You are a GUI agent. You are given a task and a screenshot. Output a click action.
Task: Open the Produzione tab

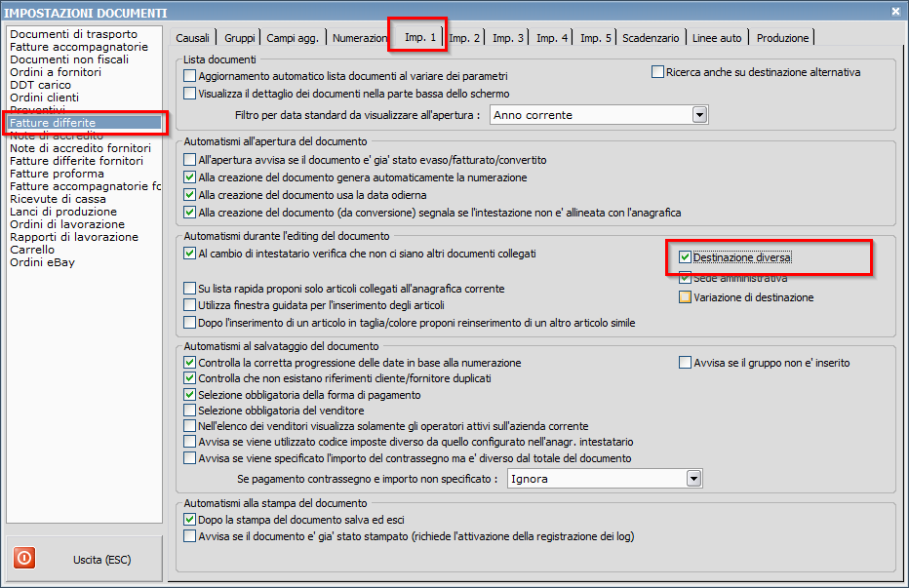pyautogui.click(x=782, y=38)
